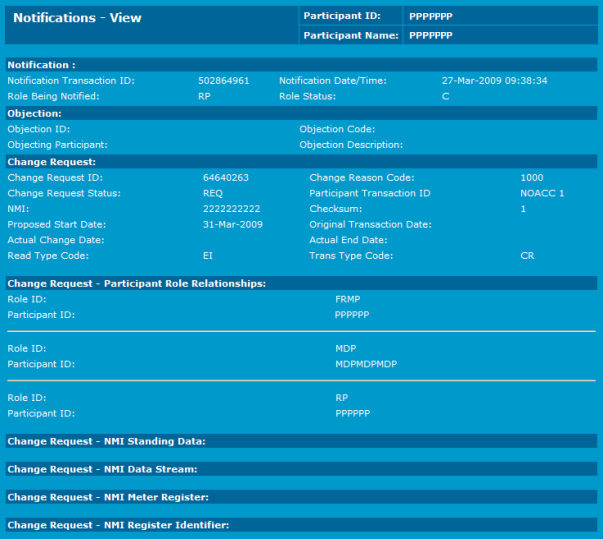Click the Trans Type Code value CR

click(527, 257)
